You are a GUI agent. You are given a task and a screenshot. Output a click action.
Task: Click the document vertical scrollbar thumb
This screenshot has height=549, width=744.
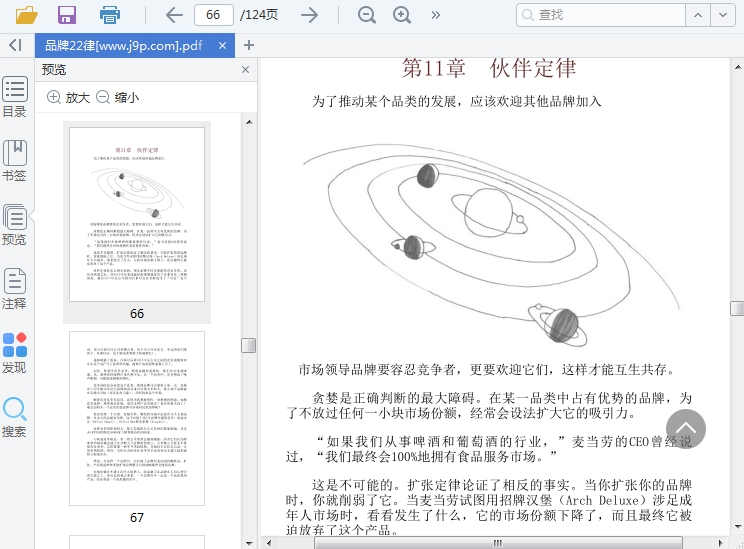click(737, 308)
